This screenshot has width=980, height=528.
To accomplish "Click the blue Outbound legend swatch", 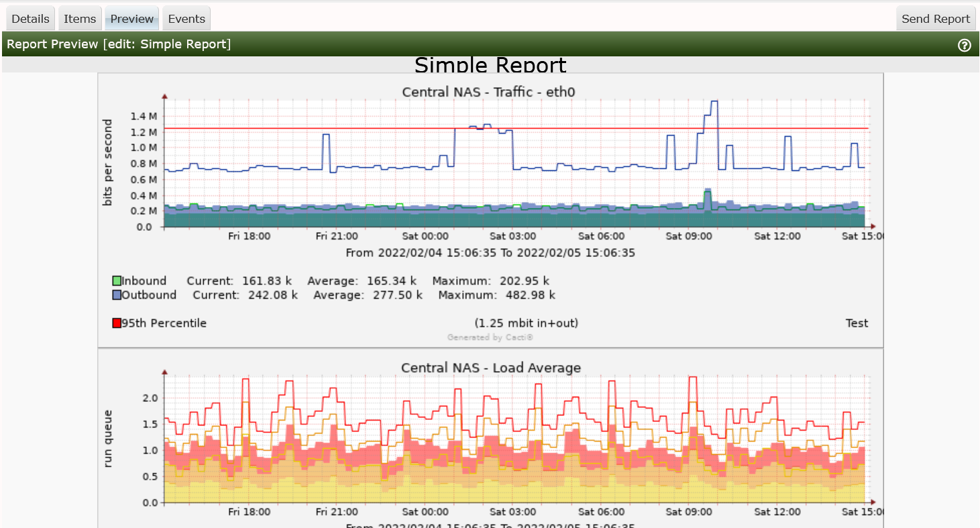I will point(117,295).
